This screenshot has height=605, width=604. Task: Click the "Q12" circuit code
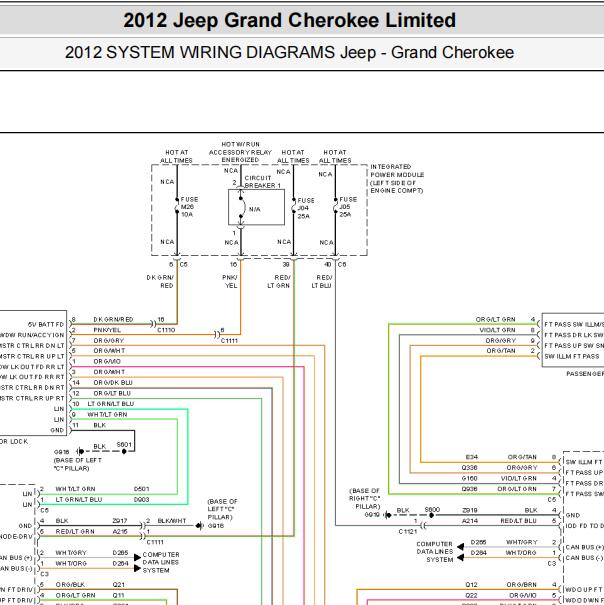(472, 585)
